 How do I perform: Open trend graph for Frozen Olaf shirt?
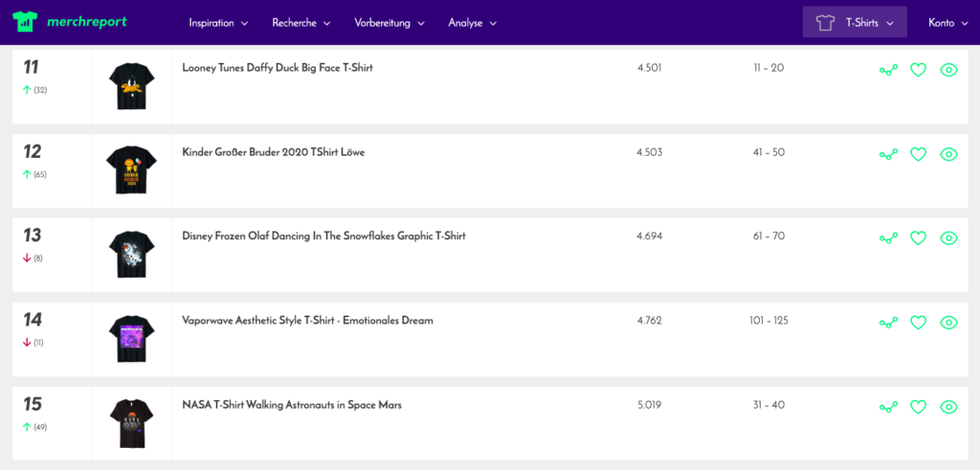pyautogui.click(x=888, y=238)
